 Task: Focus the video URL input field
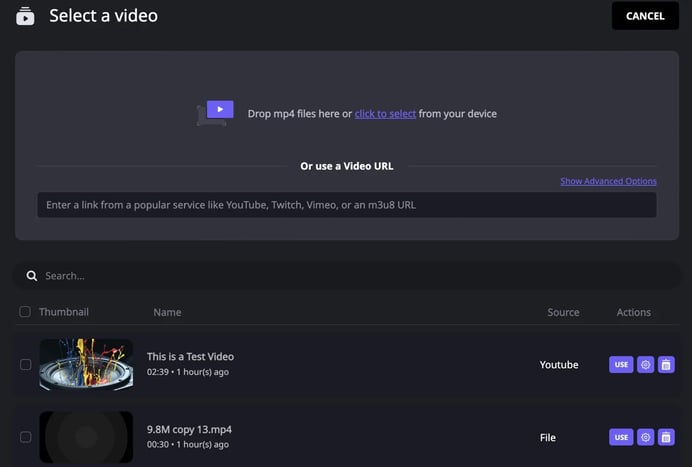(x=346, y=205)
